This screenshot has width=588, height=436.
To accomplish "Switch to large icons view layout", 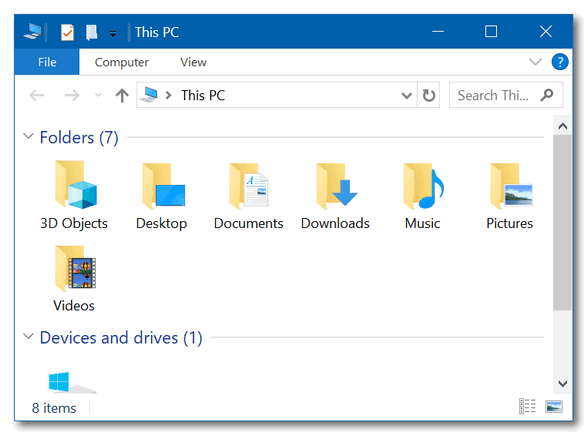I will pyautogui.click(x=554, y=406).
